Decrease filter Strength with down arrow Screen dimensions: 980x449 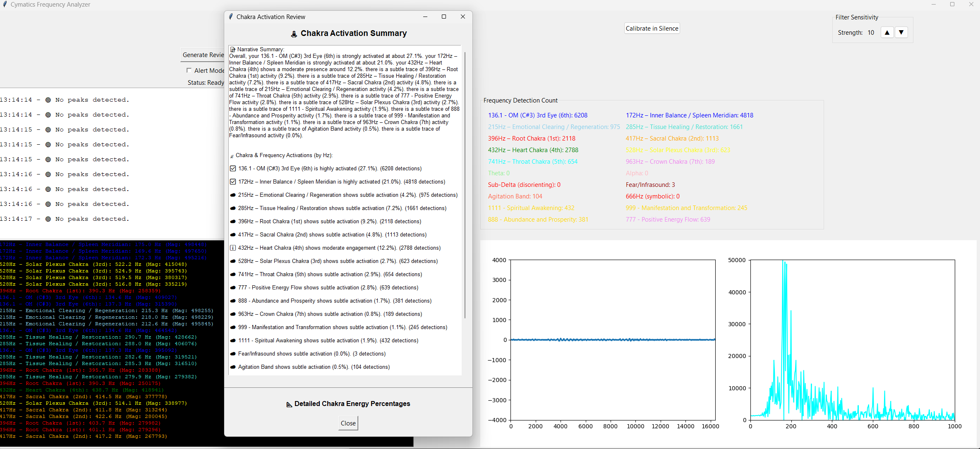point(901,33)
